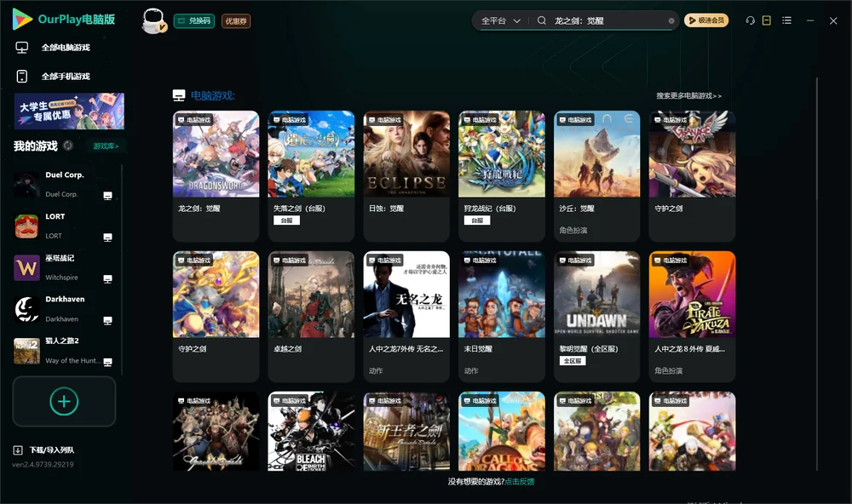Click the PC icon in the Duel Corp. row
Image resolution: width=852 pixels, height=504 pixels.
(x=107, y=196)
